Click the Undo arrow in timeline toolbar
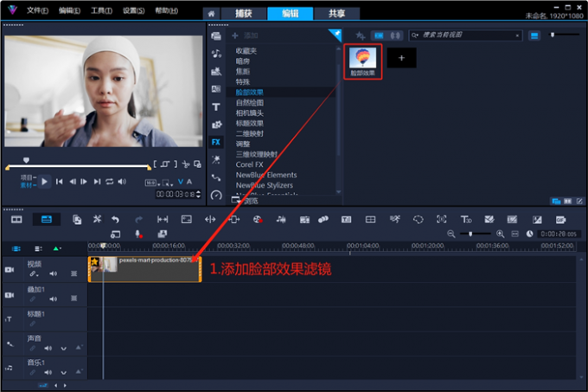This screenshot has height=392, width=588. click(116, 220)
